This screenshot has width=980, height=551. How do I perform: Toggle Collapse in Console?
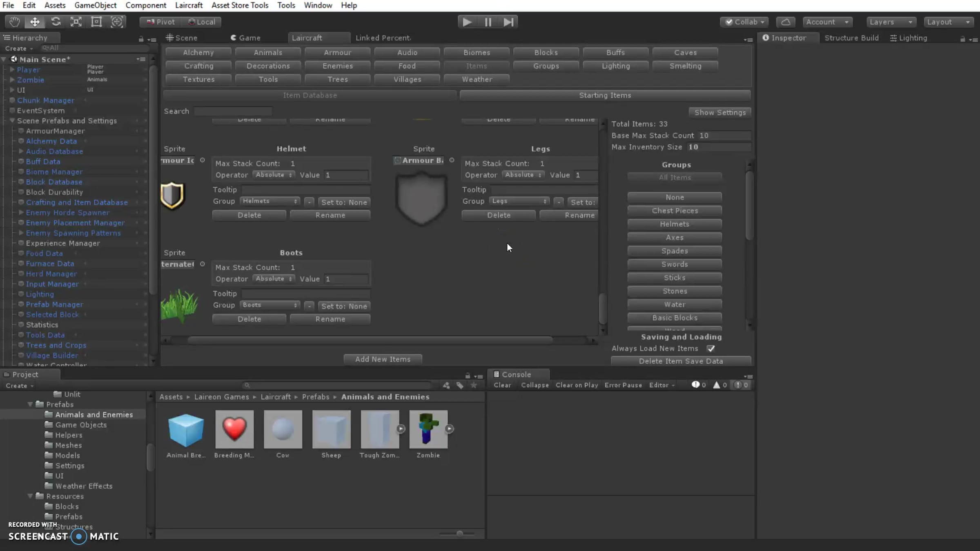(x=535, y=385)
